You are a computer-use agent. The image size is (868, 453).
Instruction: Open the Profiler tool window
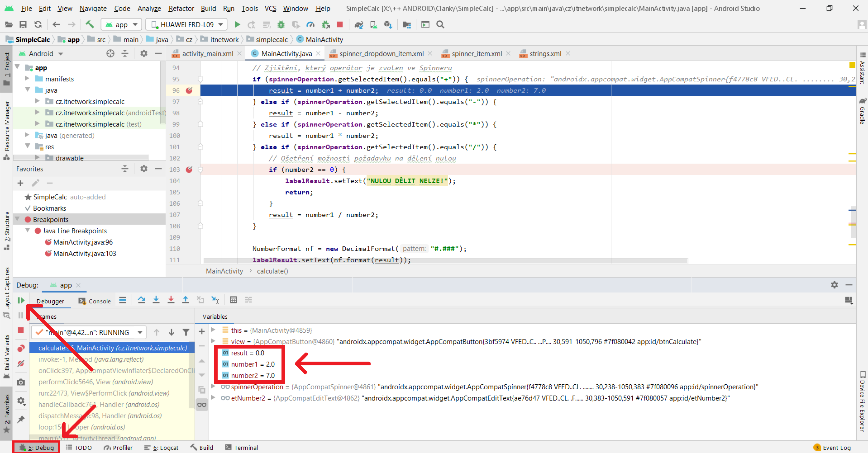point(118,448)
